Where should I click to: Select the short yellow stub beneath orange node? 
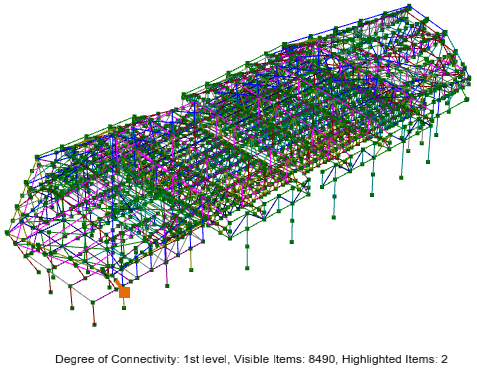pos(124,302)
